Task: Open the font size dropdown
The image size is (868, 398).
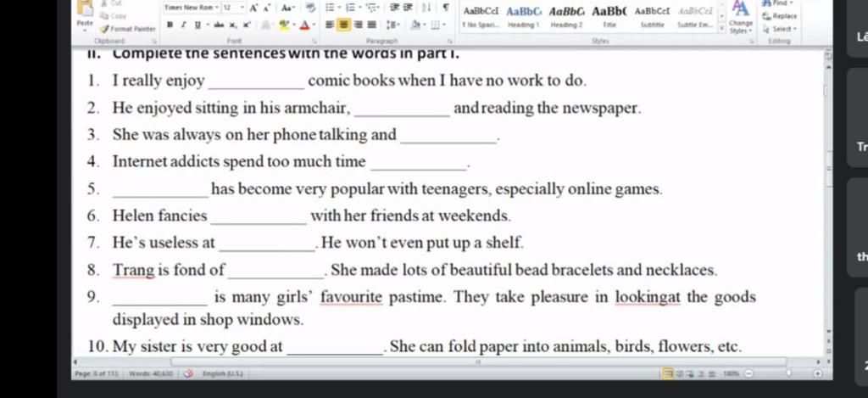Action: (x=242, y=8)
